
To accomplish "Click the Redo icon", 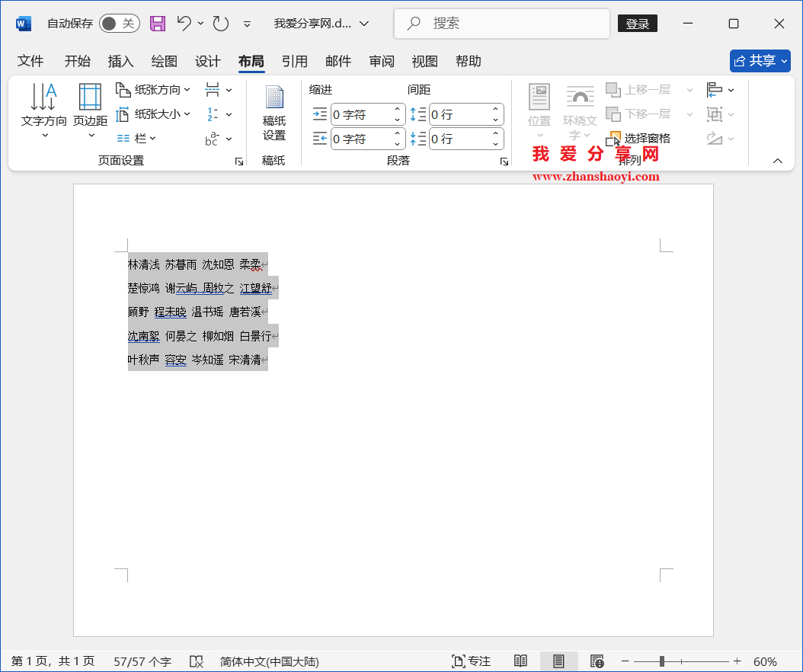I will (x=221, y=24).
